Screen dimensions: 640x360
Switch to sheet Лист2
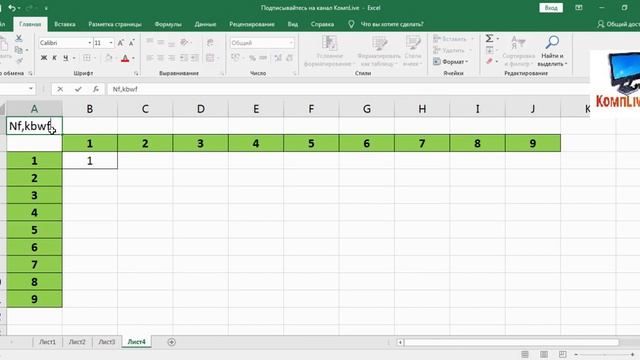tap(77, 342)
